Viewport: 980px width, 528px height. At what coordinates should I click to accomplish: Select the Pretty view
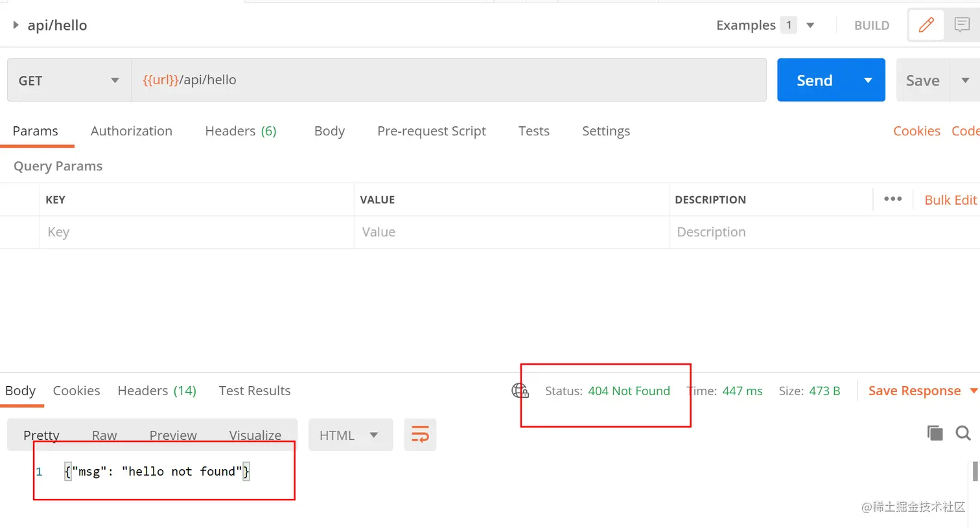coord(41,435)
